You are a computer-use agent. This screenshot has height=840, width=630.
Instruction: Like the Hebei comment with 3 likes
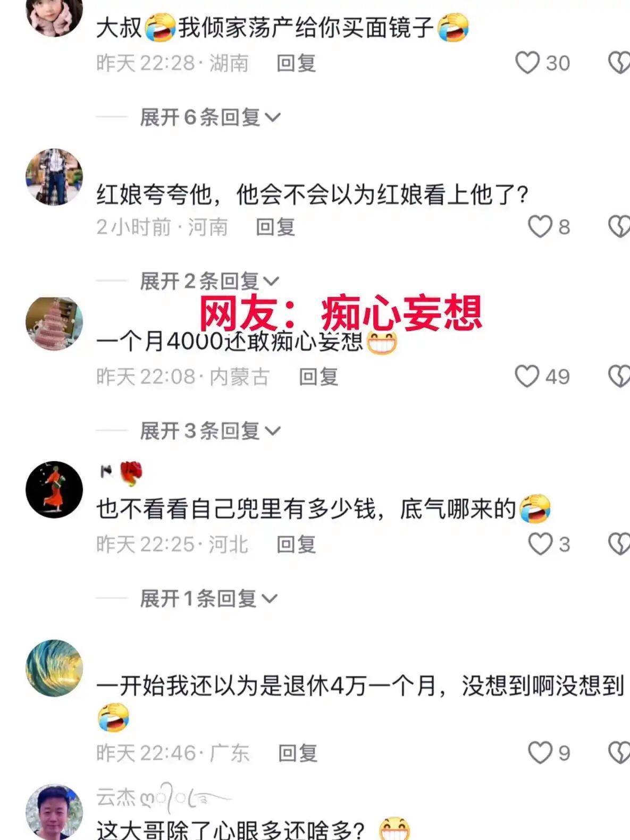click(540, 544)
